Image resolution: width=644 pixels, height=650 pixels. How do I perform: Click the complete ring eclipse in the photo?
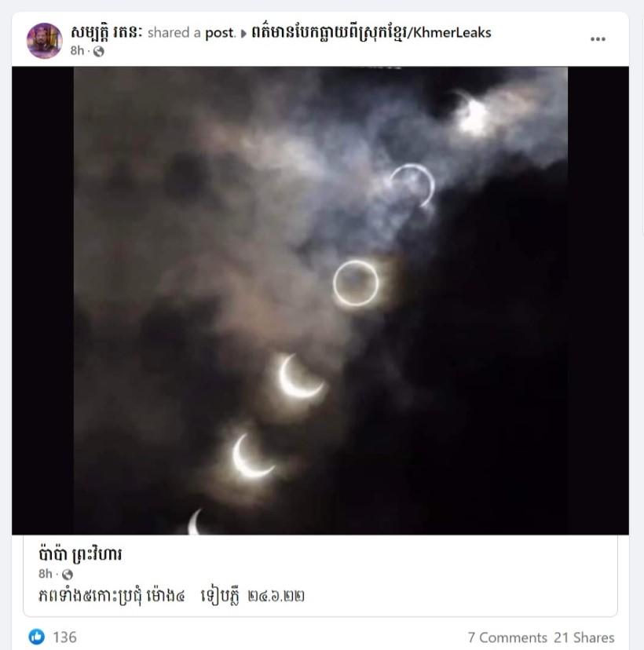click(x=356, y=283)
